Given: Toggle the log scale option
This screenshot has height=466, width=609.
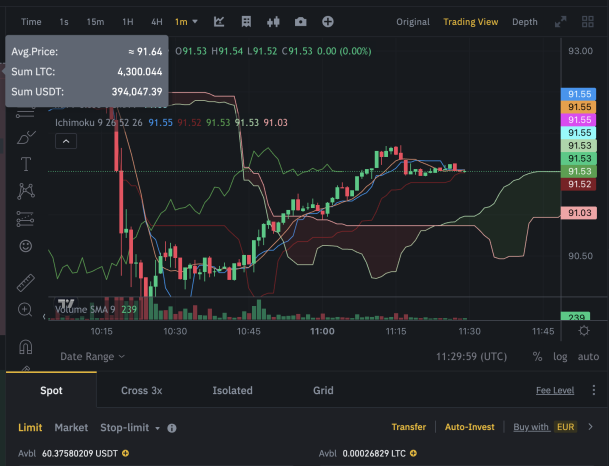Looking at the screenshot, I should pyautogui.click(x=560, y=356).
